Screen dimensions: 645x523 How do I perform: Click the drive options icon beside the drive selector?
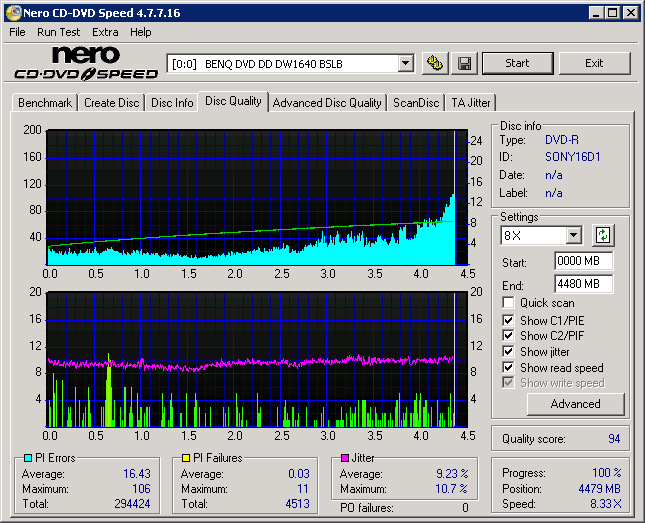click(434, 64)
